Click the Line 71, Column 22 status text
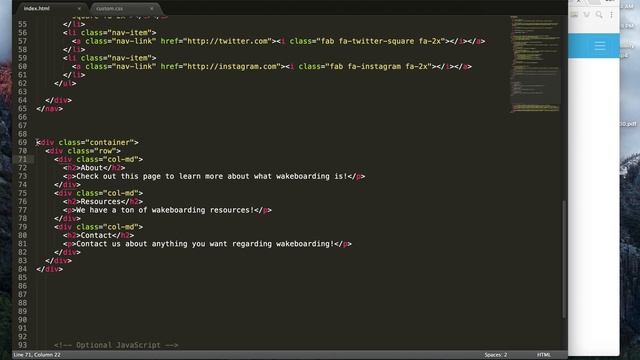The image size is (640, 360). pos(37,355)
